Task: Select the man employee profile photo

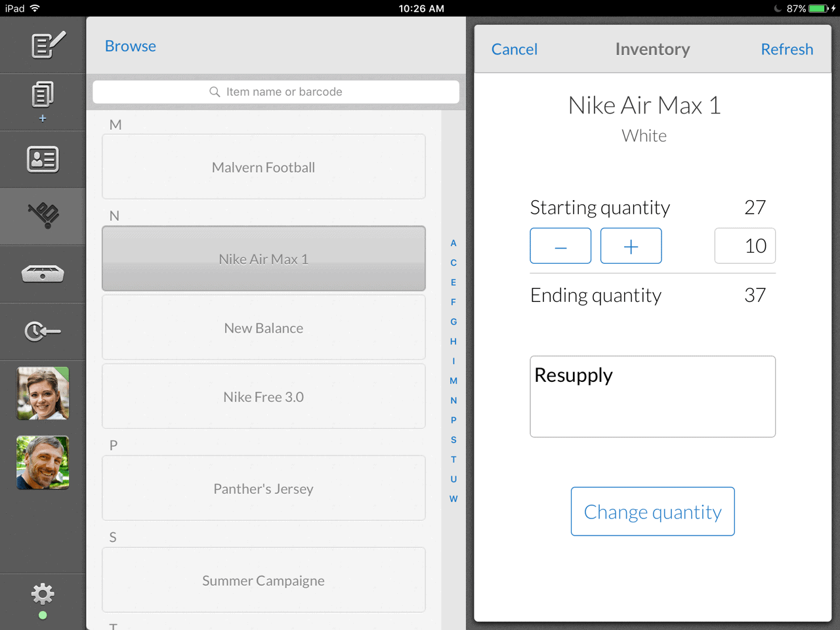Action: click(x=43, y=463)
